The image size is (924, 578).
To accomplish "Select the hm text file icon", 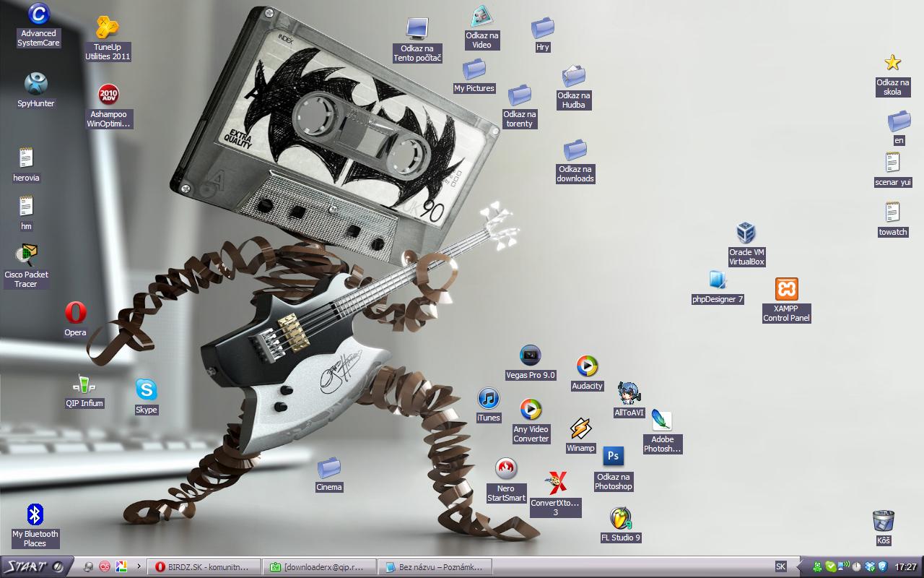I will click(26, 214).
